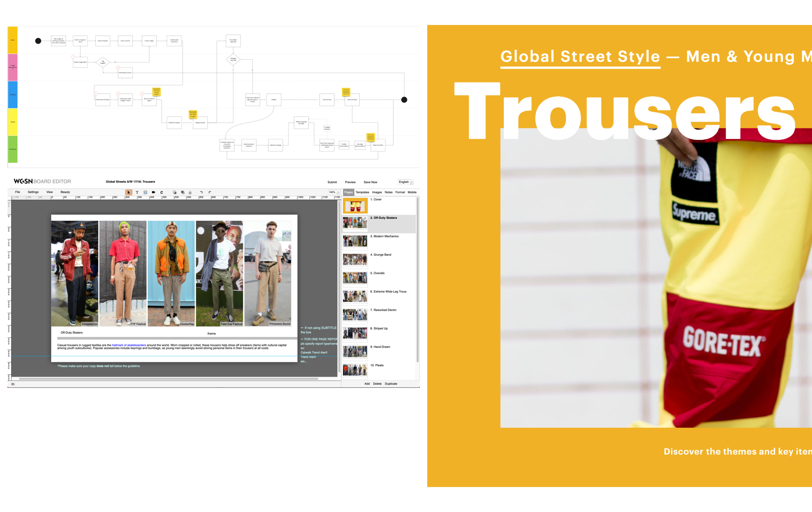Open the Beauty menu
The width and height of the screenshot is (812, 512).
coord(65,192)
